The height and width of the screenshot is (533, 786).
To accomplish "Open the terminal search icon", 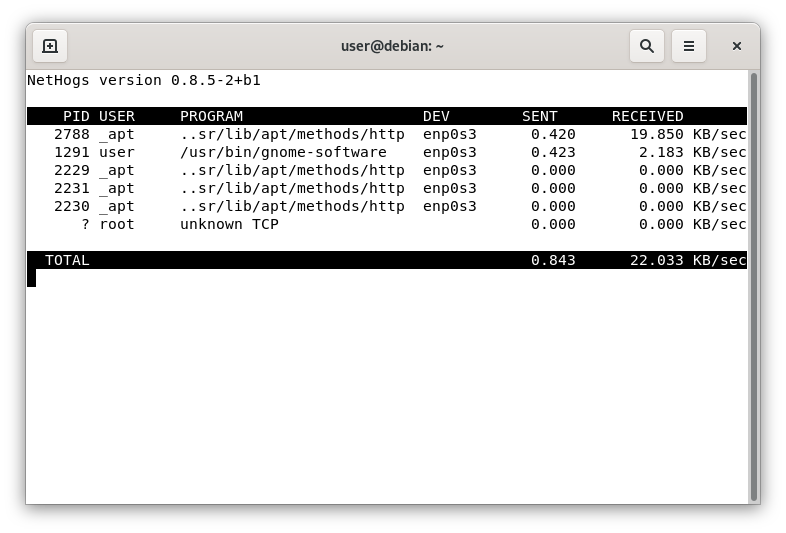I will coord(647,46).
